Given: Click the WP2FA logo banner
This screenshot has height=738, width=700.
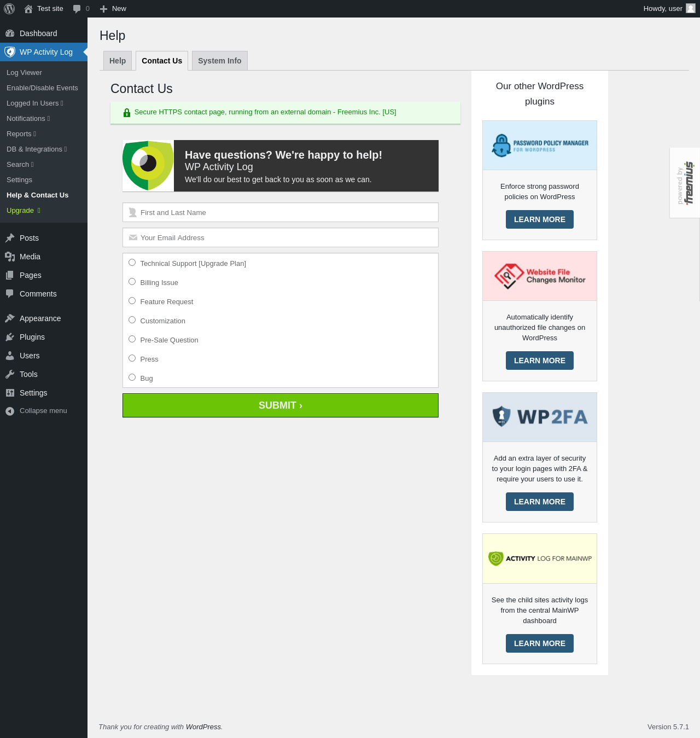Looking at the screenshot, I should pos(540,417).
